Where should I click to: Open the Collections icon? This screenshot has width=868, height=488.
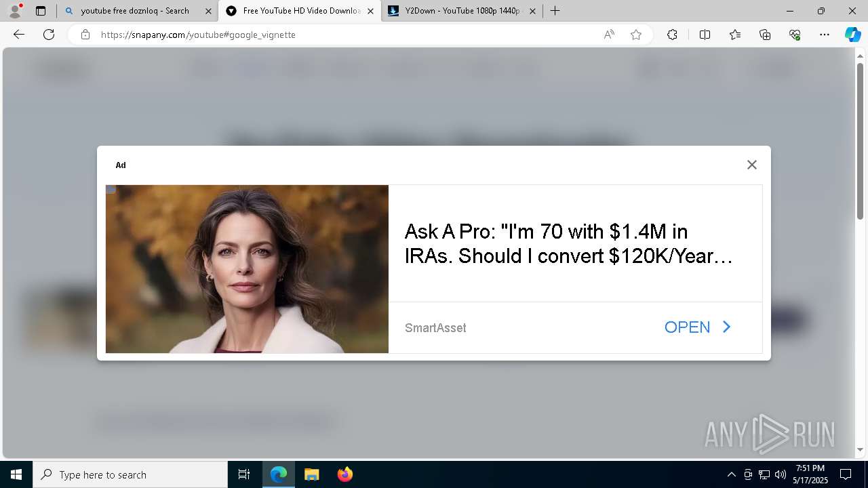tap(765, 35)
